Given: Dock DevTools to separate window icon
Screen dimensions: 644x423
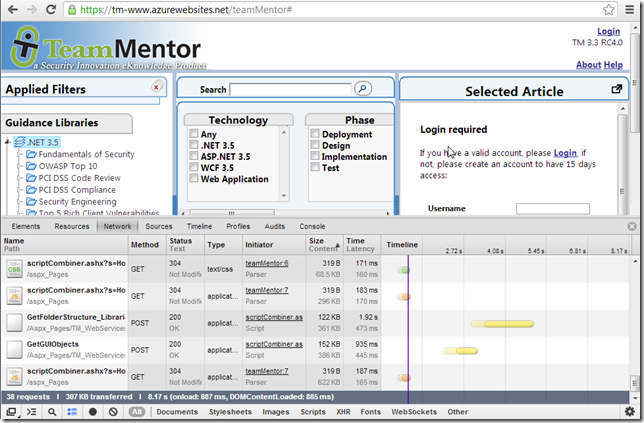Looking at the screenshot, I should pyautogui.click(x=12, y=412).
